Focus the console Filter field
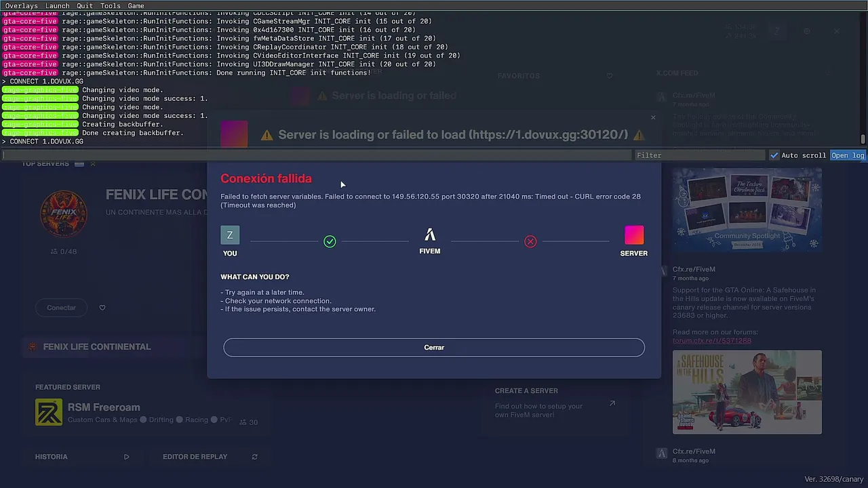The height and width of the screenshot is (488, 868). [x=700, y=155]
